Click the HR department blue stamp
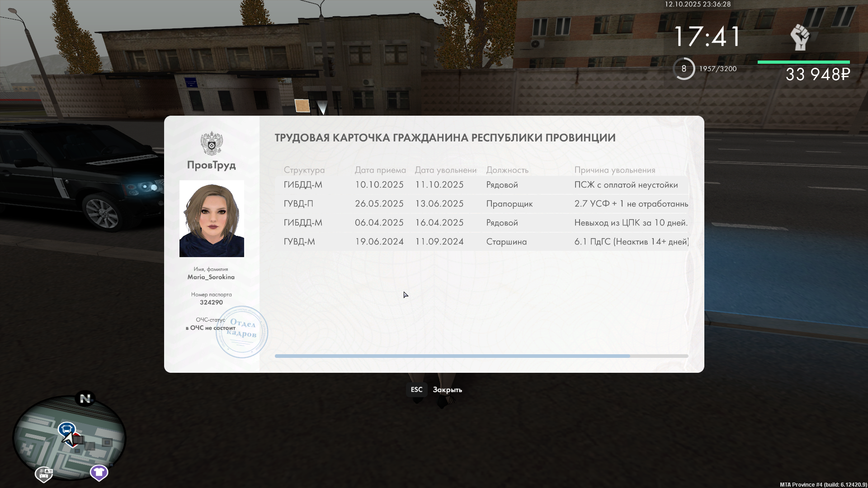The image size is (868, 488). click(x=242, y=332)
